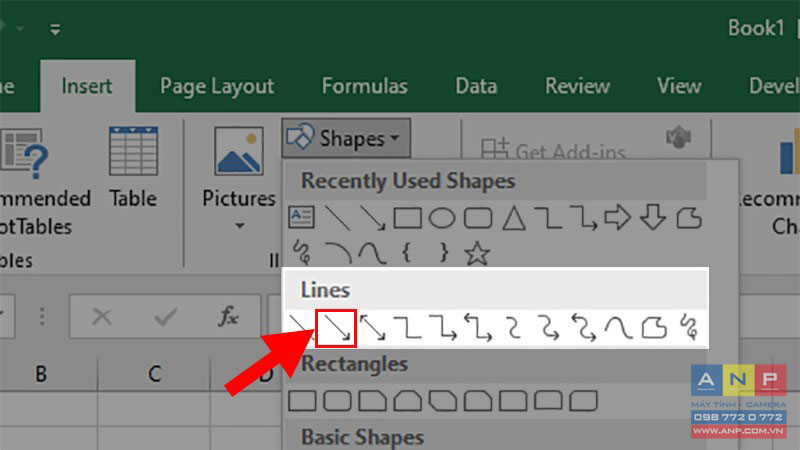Select Freeform shape in the Lines section
This screenshot has height=450, width=800.
(x=654, y=328)
